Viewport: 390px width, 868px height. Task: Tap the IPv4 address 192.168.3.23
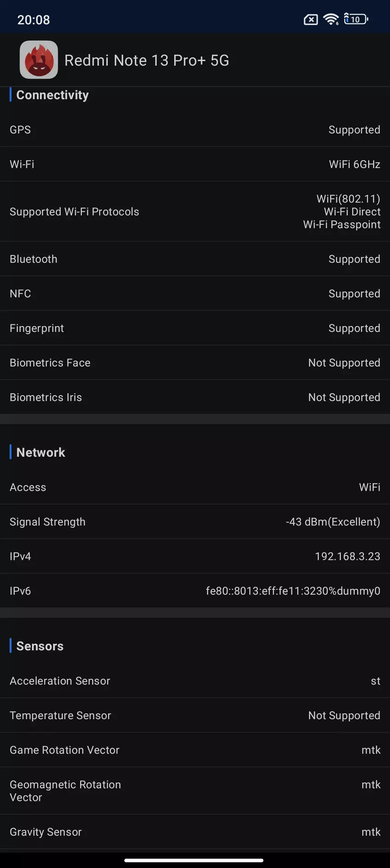click(x=347, y=556)
